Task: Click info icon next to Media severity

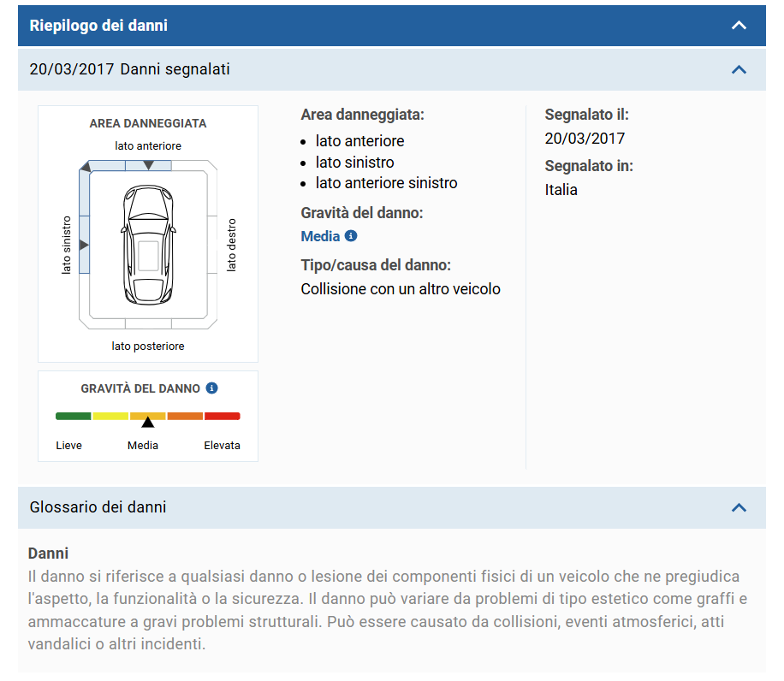Action: [351, 236]
